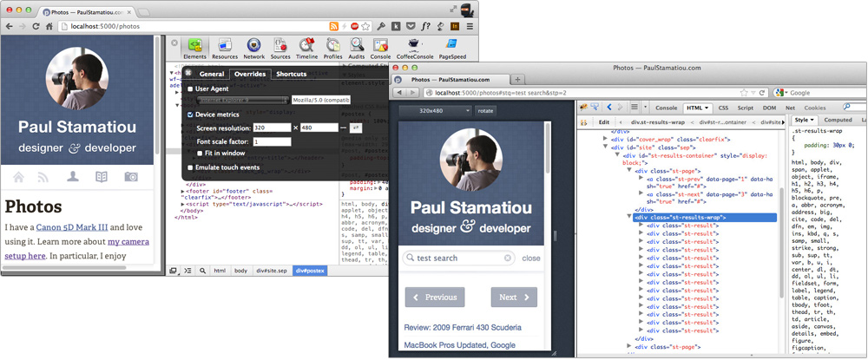The height and width of the screenshot is (360, 868).
Task: Click the book icon in site navigation
Action: click(102, 177)
